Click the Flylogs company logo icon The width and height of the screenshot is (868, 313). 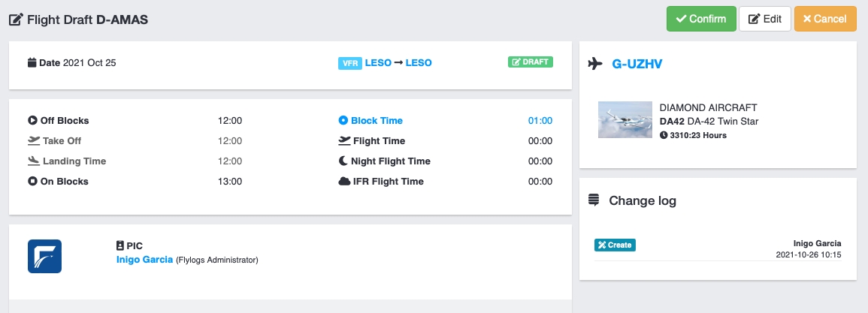[44, 256]
